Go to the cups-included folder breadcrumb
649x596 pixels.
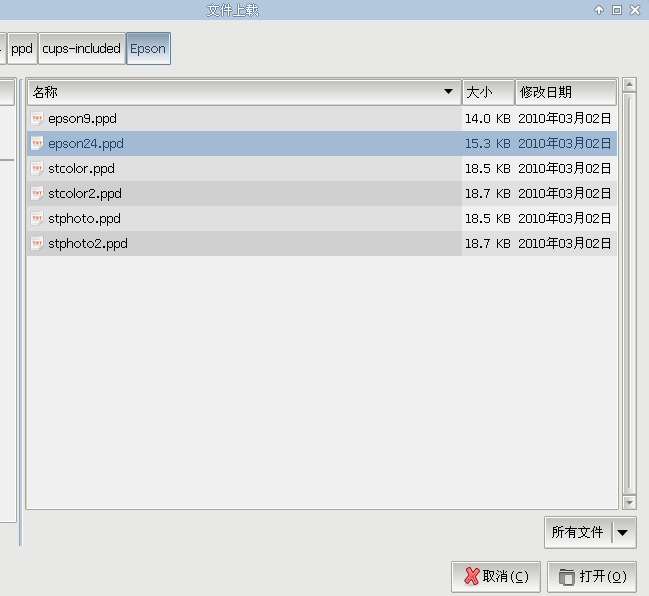point(82,49)
